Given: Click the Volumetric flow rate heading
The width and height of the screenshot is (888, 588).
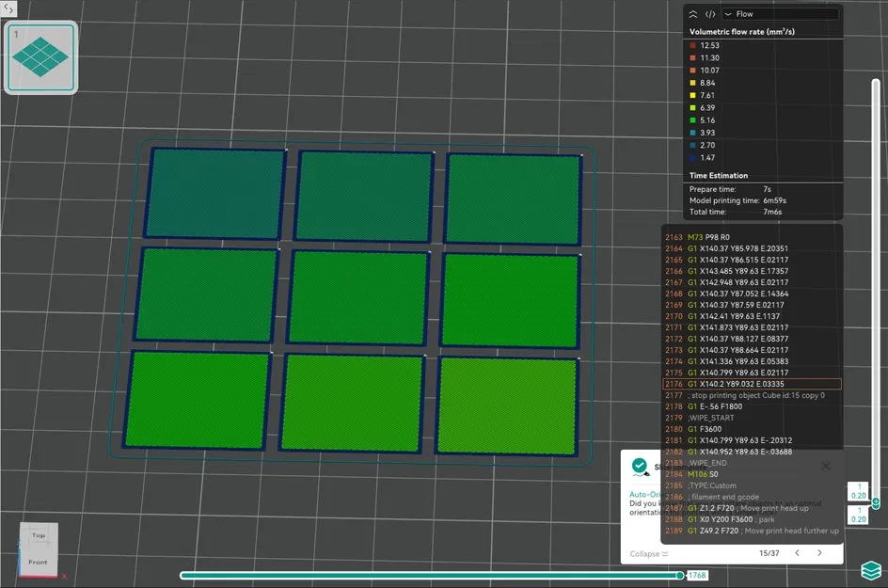Looking at the screenshot, I should coord(742,32).
